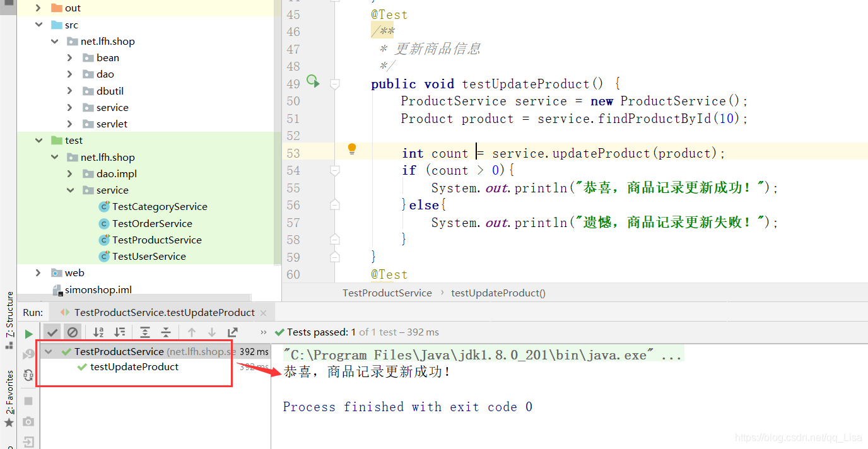This screenshot has height=449, width=868.
Task: Select the test folder icon
Action: [56, 140]
